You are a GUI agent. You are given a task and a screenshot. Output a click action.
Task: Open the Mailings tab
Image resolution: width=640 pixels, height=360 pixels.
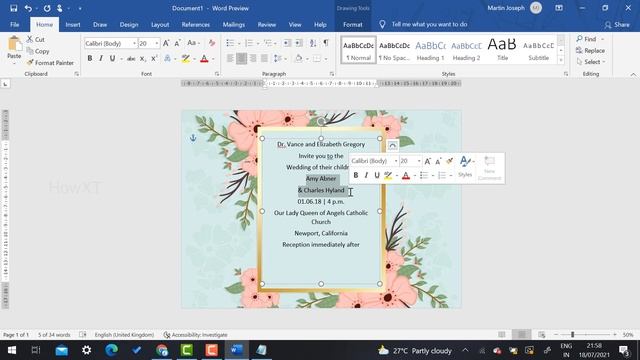coord(233,24)
